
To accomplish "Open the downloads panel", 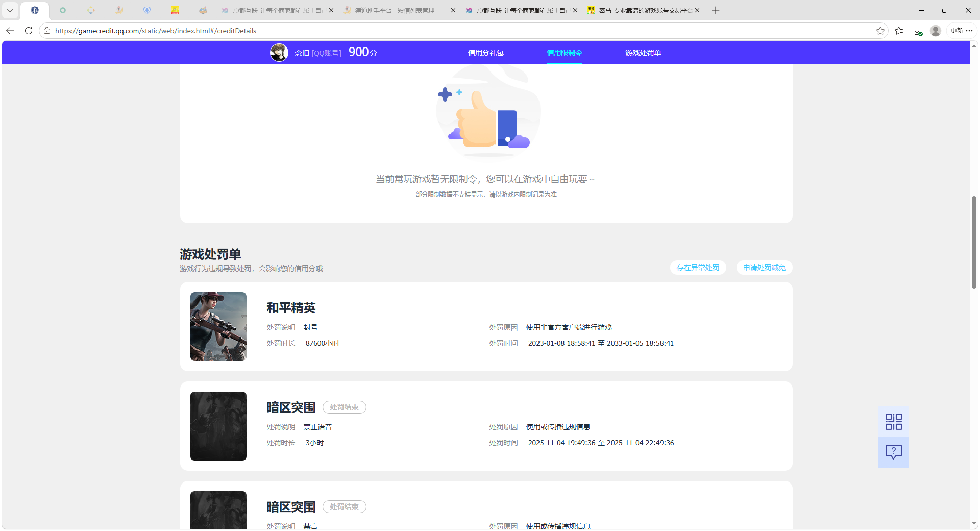I will pyautogui.click(x=918, y=31).
